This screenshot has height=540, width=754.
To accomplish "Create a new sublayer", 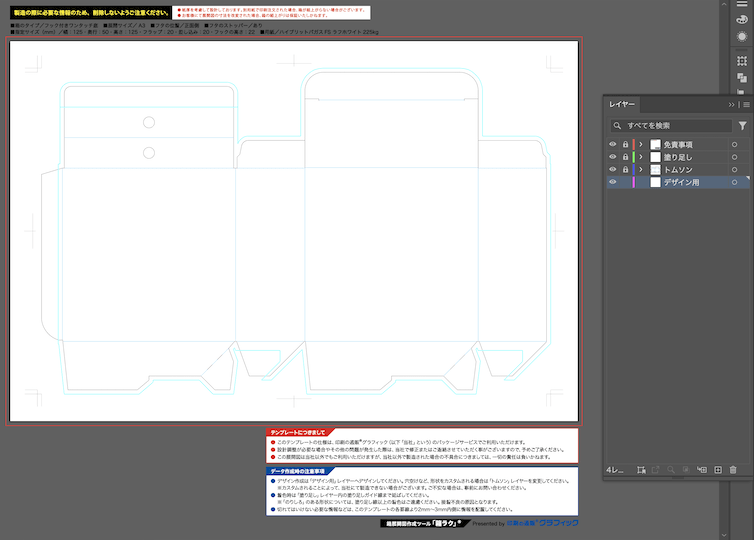I will click(701, 469).
